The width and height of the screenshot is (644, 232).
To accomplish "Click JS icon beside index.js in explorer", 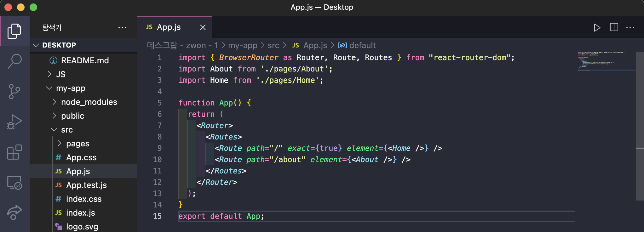I will [x=59, y=213].
